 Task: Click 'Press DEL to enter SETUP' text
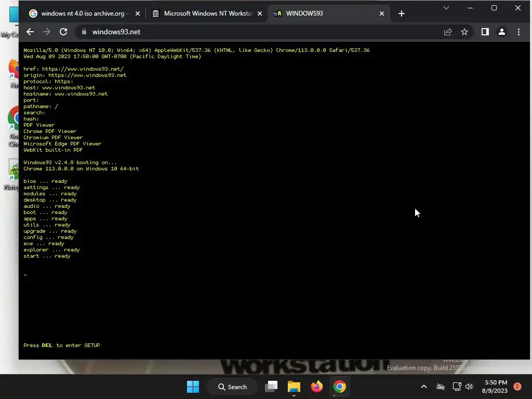click(x=62, y=345)
